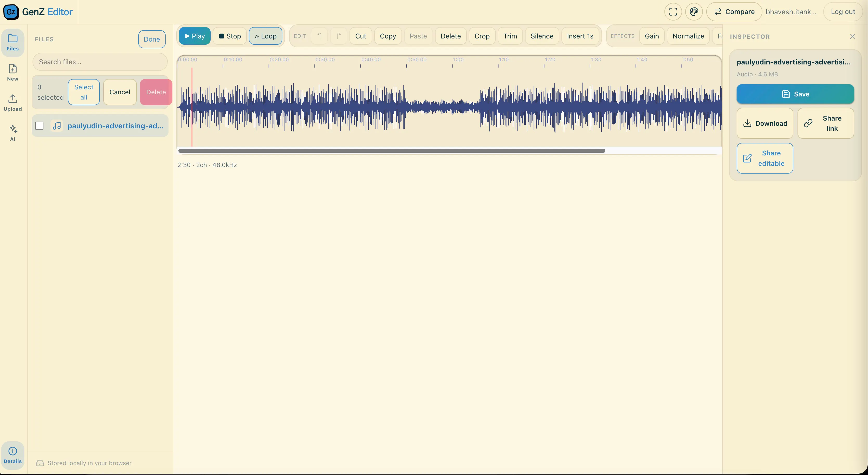
Task: Click Share editable button
Action: (765, 158)
